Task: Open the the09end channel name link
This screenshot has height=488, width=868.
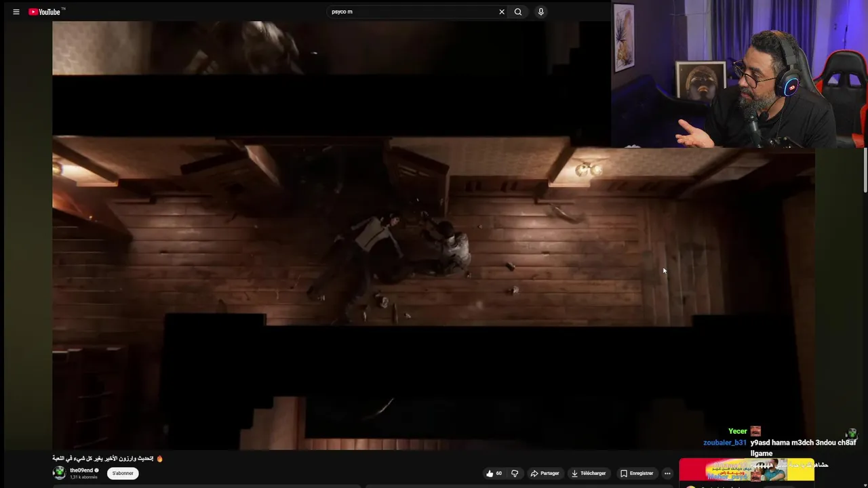Action: click(x=81, y=470)
